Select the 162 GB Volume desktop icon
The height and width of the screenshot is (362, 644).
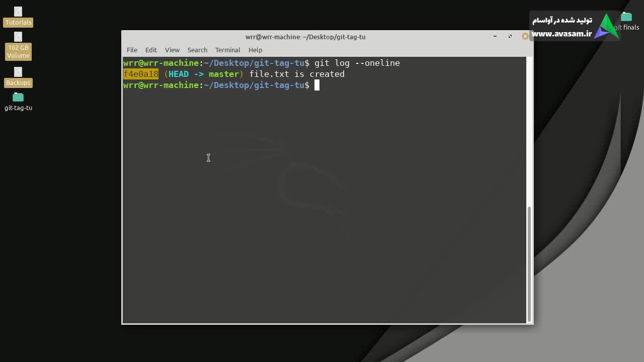(x=18, y=37)
